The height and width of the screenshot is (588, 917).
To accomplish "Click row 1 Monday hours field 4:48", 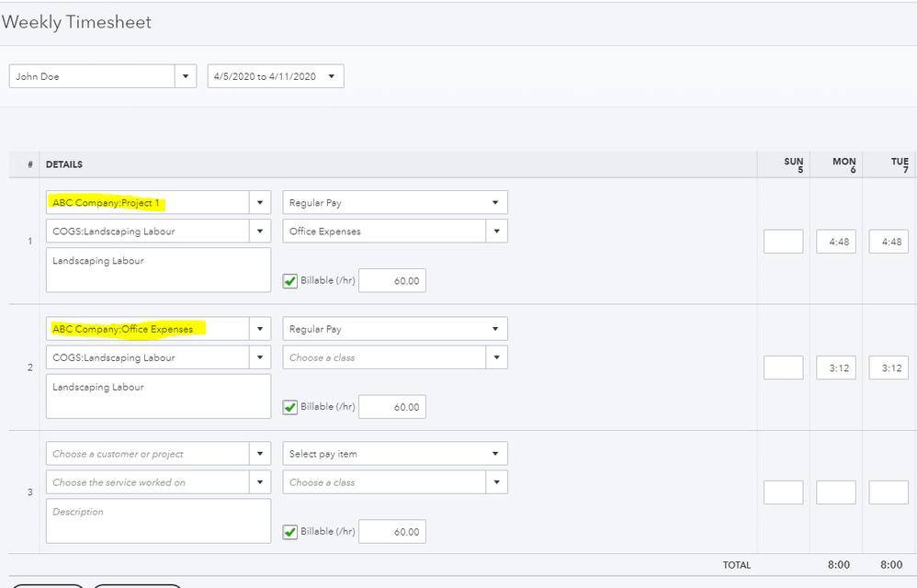I will pos(836,242).
